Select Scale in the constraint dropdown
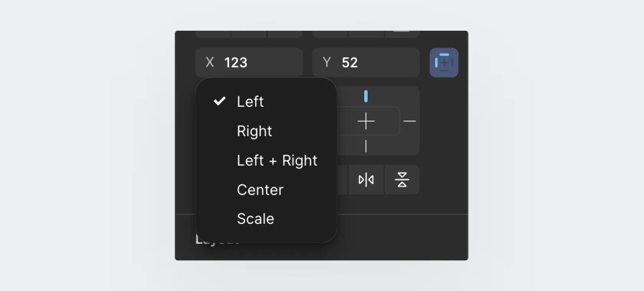This screenshot has width=644, height=291. coord(255,219)
